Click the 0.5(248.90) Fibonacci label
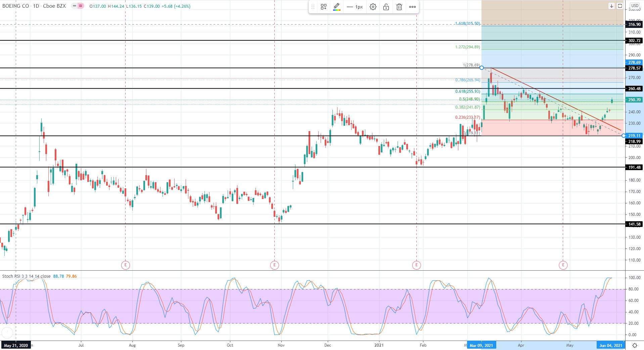Image resolution: width=644 pixels, height=350 pixels. click(x=469, y=99)
